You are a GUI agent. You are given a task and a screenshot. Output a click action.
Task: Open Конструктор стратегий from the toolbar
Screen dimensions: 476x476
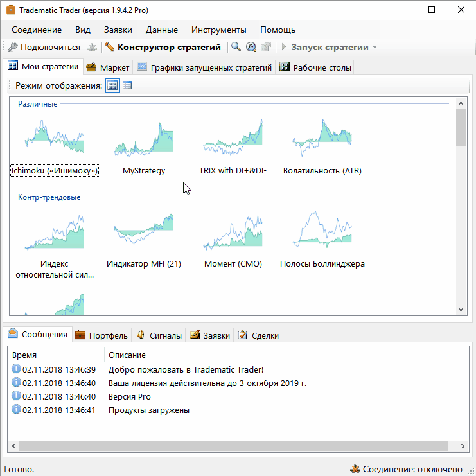tap(163, 47)
